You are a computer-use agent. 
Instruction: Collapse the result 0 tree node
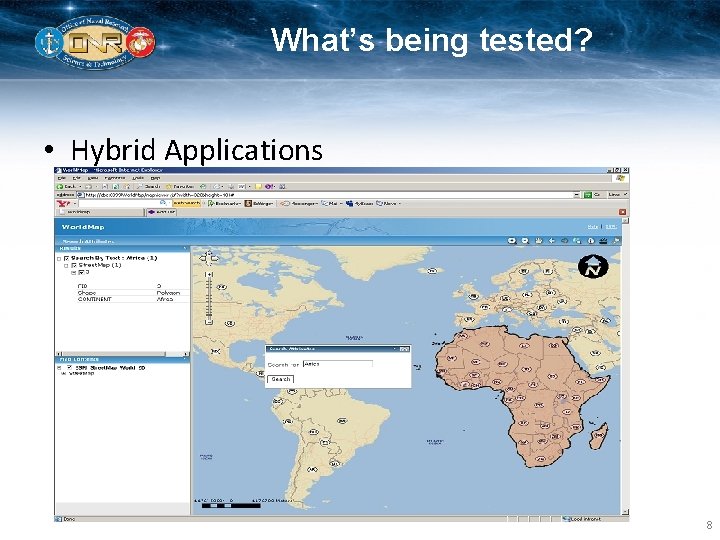pyautogui.click(x=73, y=272)
